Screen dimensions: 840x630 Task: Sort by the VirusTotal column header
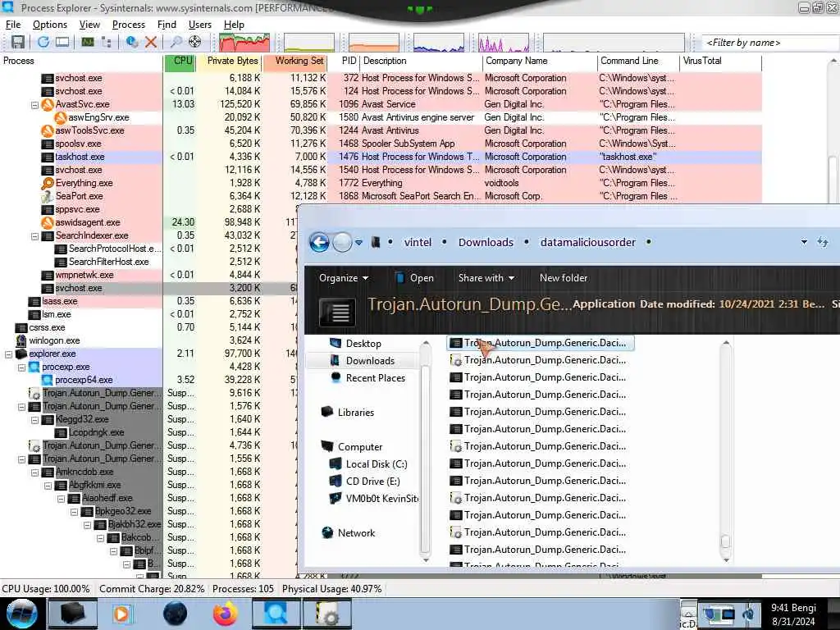719,61
